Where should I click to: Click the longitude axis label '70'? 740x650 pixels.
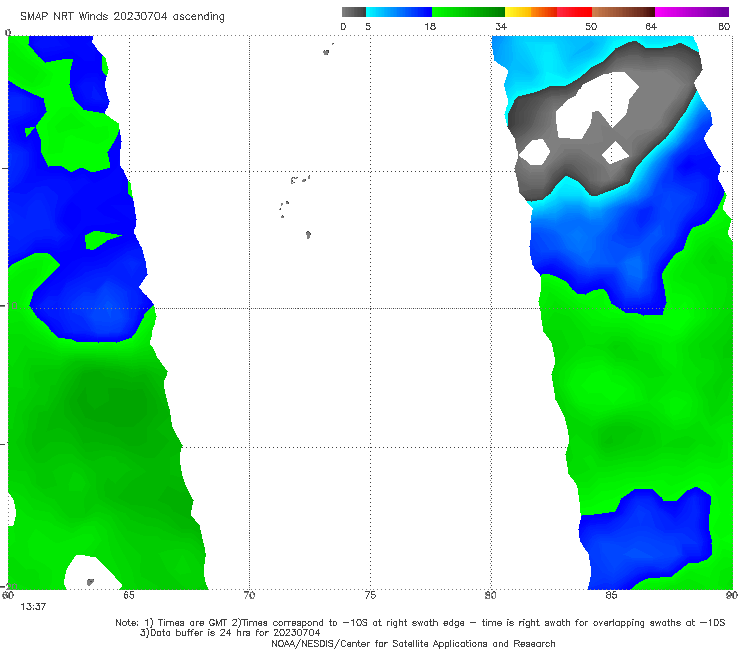click(249, 595)
